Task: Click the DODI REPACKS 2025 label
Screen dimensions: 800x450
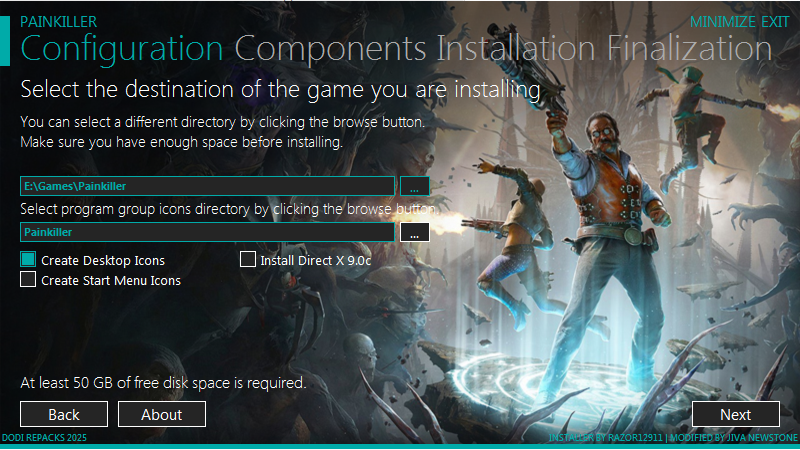Action: point(44,438)
